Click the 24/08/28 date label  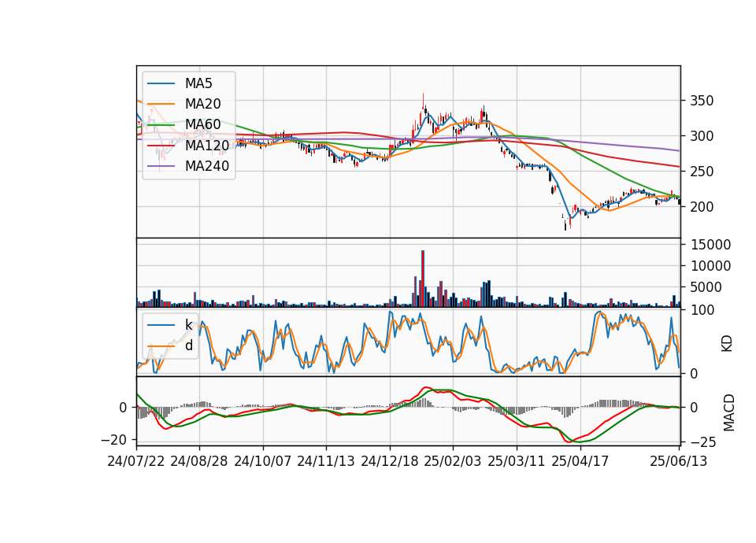coord(199,461)
